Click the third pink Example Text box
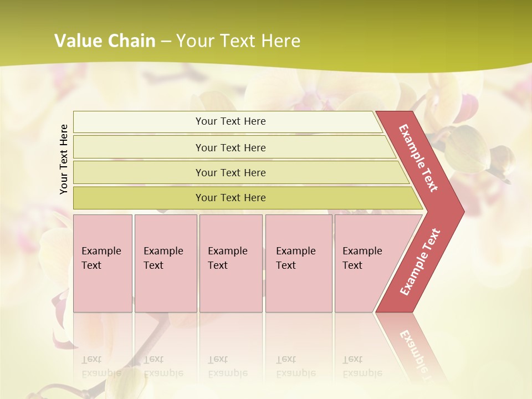The height and width of the screenshot is (399, 532). [230, 263]
